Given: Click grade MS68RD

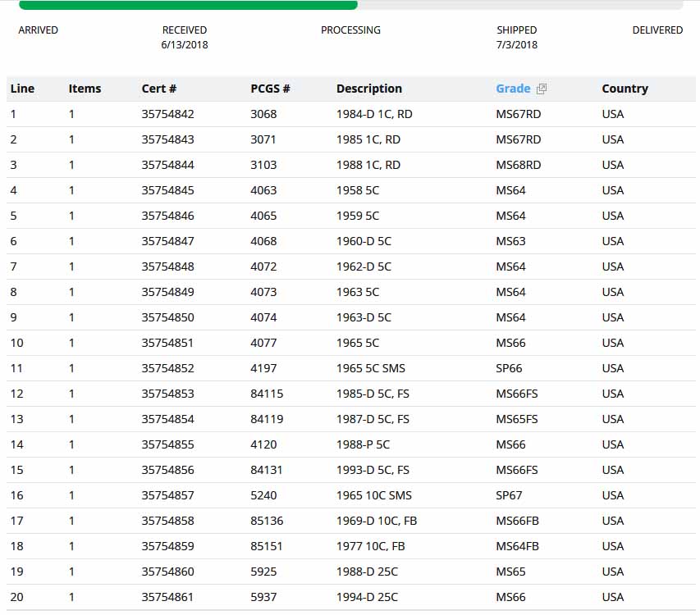Looking at the screenshot, I should click(519, 165).
